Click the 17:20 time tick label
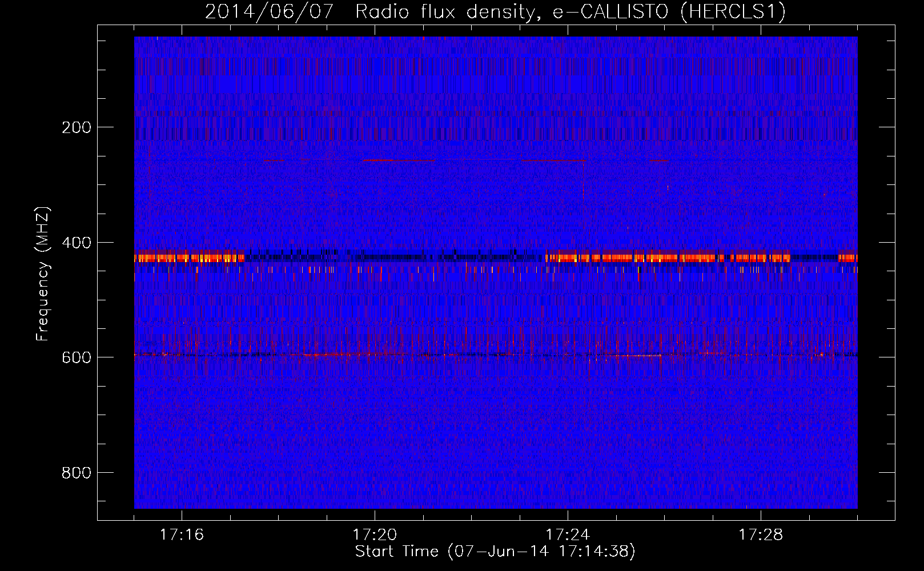Image resolution: width=924 pixels, height=571 pixels. pos(375,534)
